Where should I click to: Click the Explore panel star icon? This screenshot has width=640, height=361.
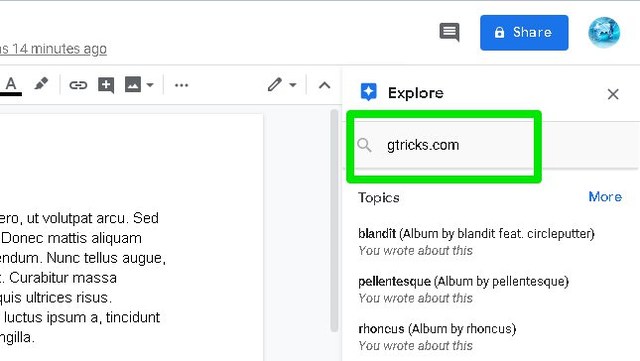coord(369,92)
